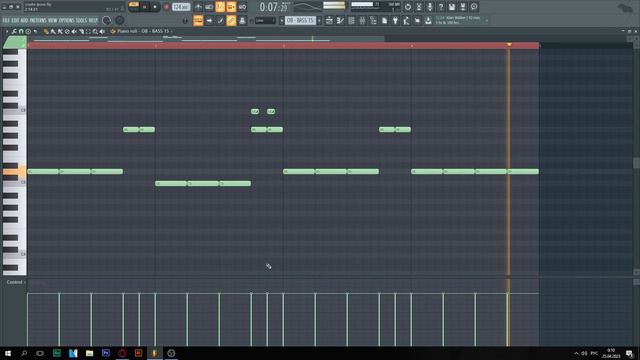Open the OPTIONS menu
Image resolution: width=640 pixels, height=360 pixels.
pyautogui.click(x=67, y=20)
